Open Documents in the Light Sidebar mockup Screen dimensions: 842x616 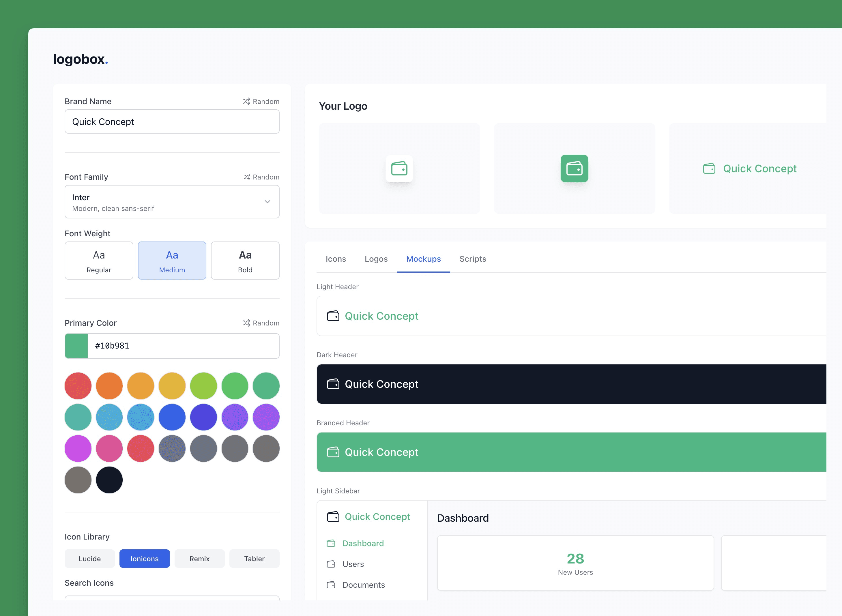[363, 585]
